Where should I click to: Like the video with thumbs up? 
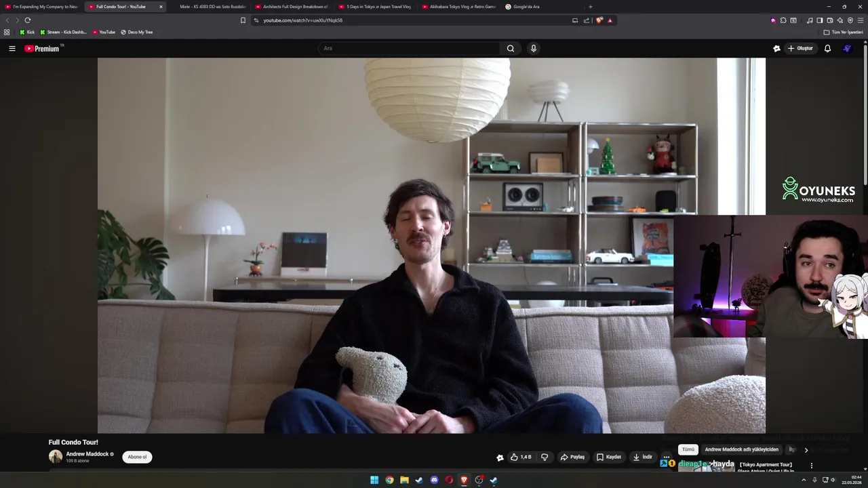[521, 457]
